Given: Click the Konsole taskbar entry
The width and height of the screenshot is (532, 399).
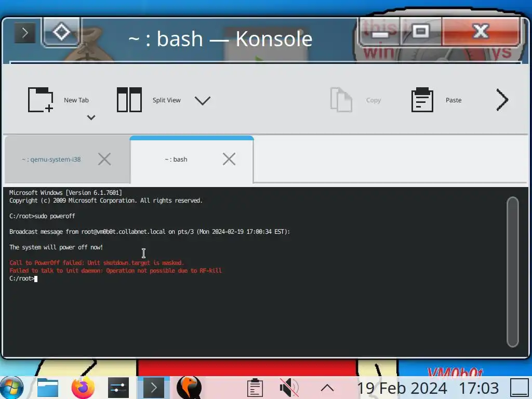Looking at the screenshot, I should coord(153,388).
